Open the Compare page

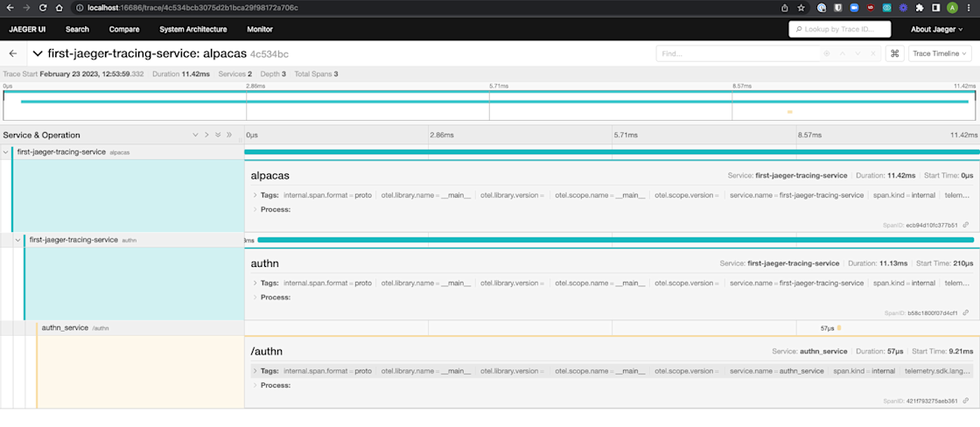pos(124,30)
